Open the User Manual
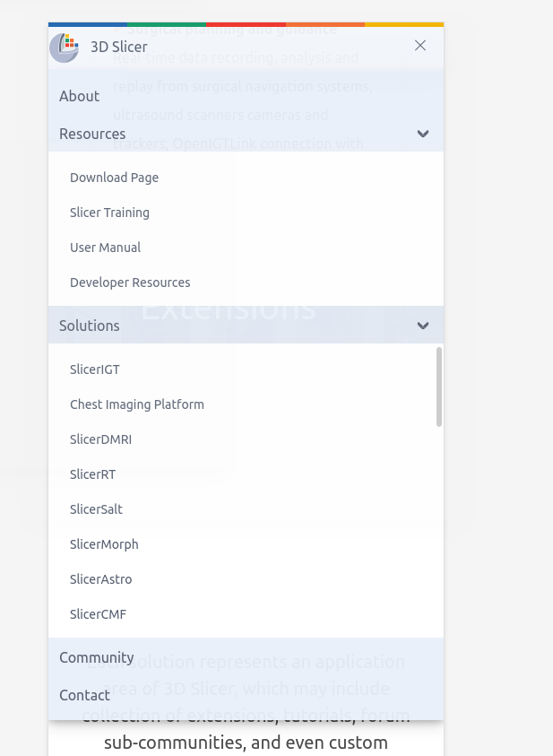Screen dimensions: 553x756 pyautogui.click(x=106, y=248)
